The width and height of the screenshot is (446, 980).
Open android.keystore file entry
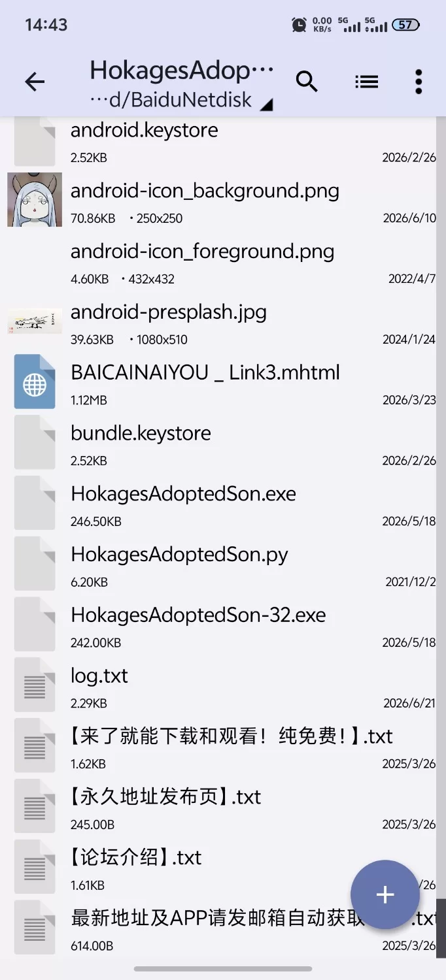223,142
